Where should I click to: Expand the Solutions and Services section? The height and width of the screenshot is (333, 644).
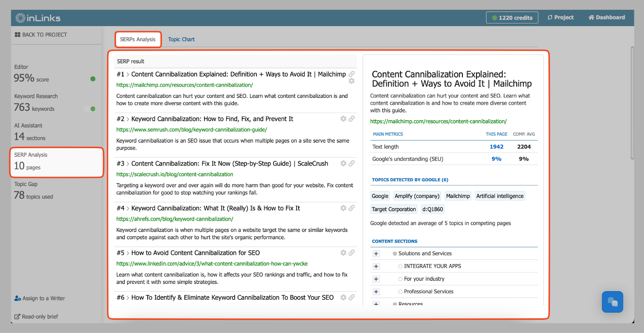376,254
